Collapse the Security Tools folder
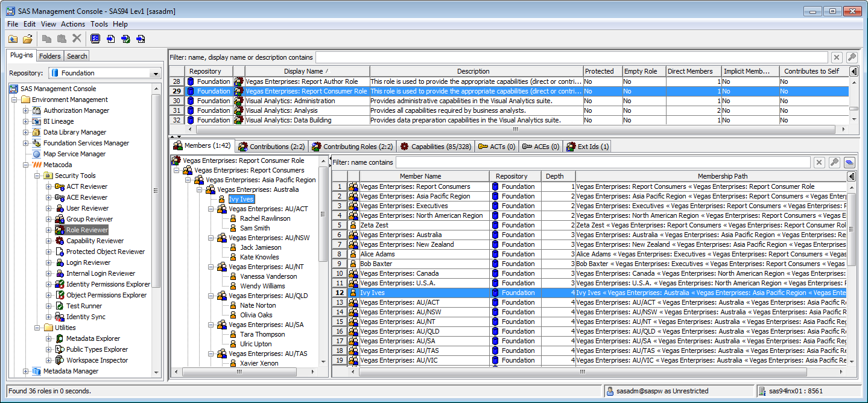 37,176
